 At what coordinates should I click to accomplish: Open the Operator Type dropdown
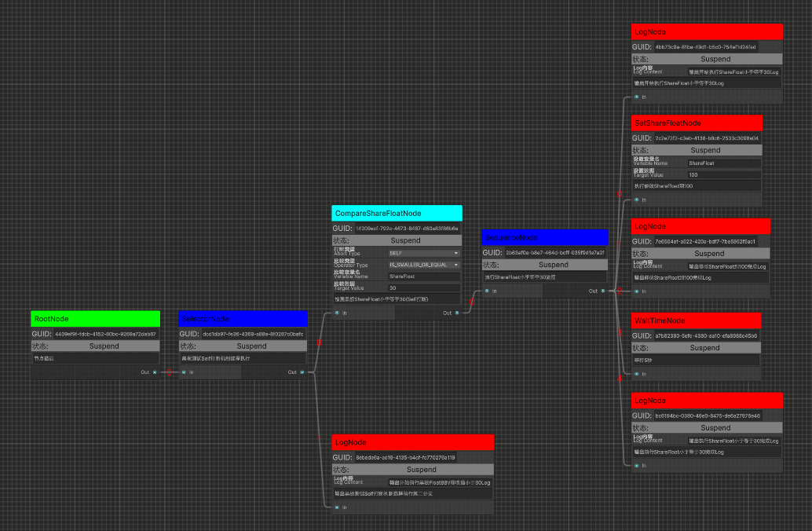pos(423,265)
